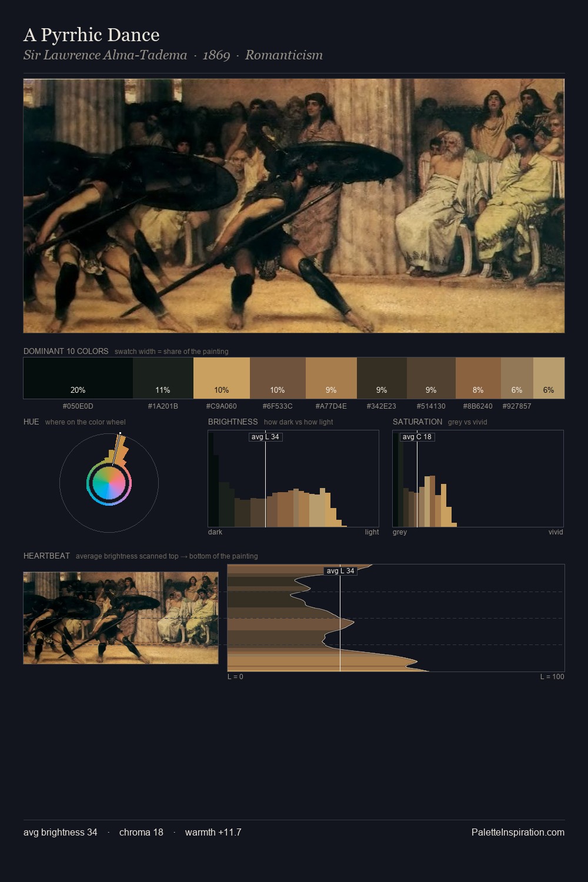Click the 'light' brightness axis label

tap(372, 532)
